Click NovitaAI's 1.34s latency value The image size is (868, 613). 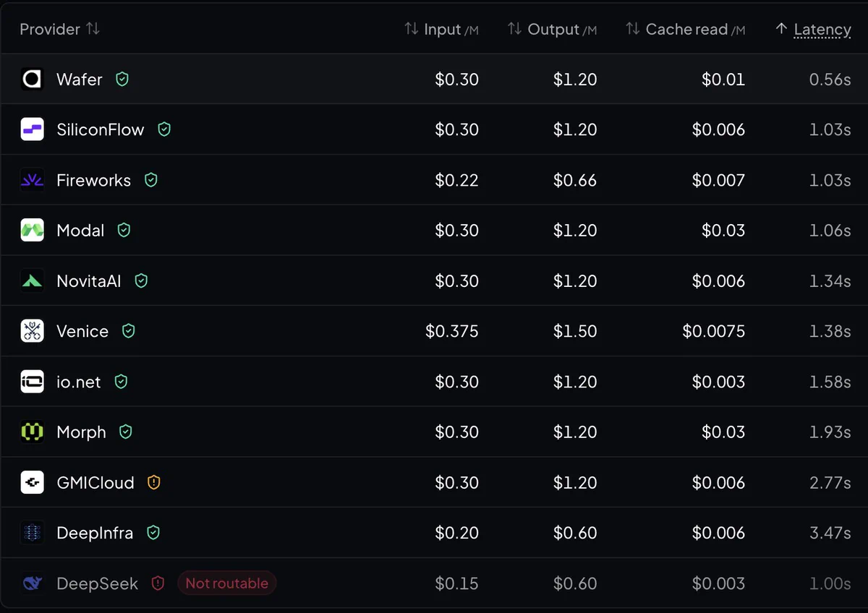tap(830, 280)
